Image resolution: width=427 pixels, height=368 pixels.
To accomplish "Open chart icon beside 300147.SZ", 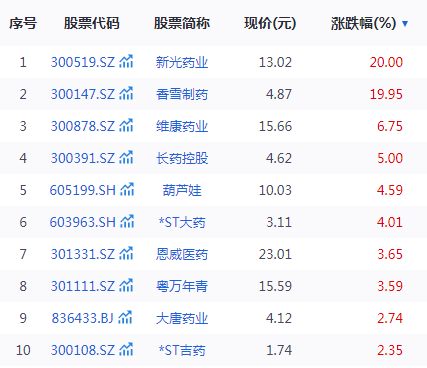I will (126, 94).
